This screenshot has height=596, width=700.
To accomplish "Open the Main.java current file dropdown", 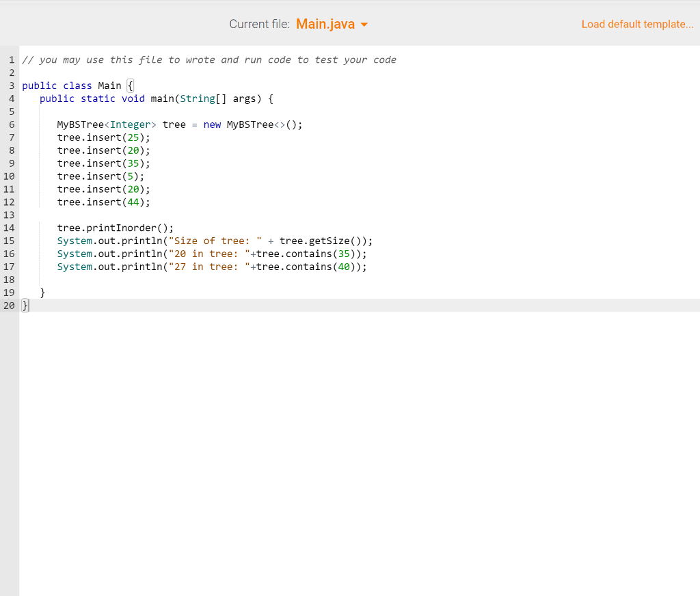I will [x=332, y=24].
